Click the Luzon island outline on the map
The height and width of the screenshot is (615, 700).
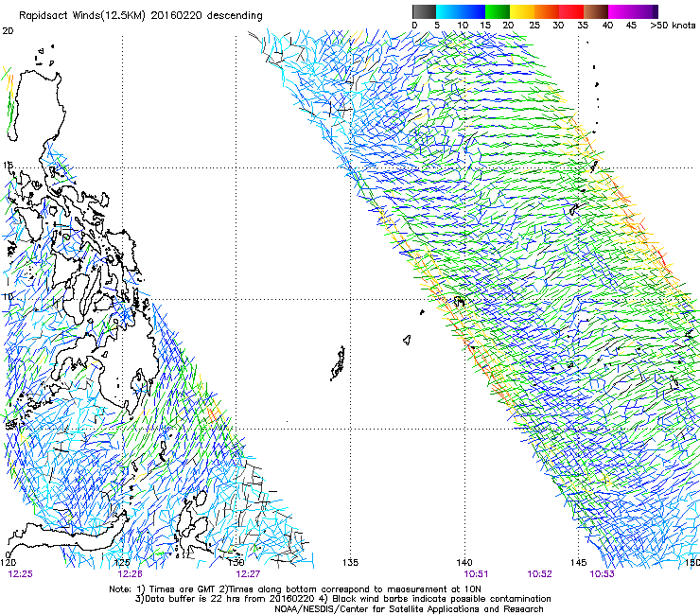click(38, 107)
